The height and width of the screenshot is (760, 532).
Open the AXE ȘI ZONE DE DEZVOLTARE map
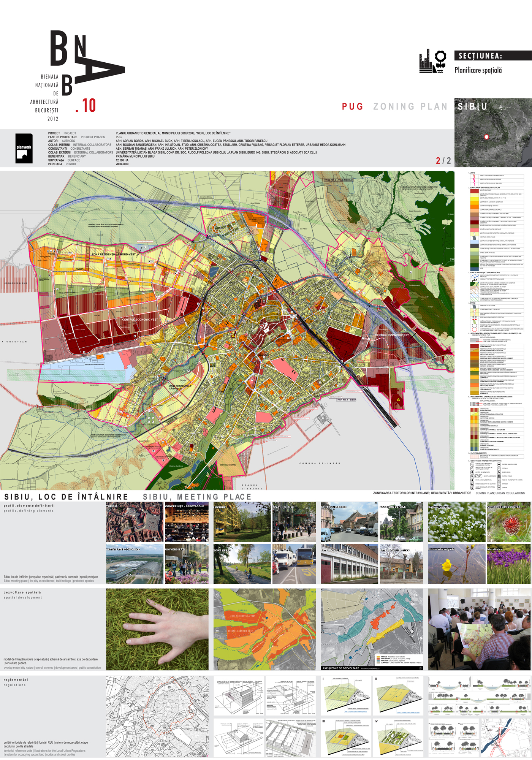click(372, 629)
